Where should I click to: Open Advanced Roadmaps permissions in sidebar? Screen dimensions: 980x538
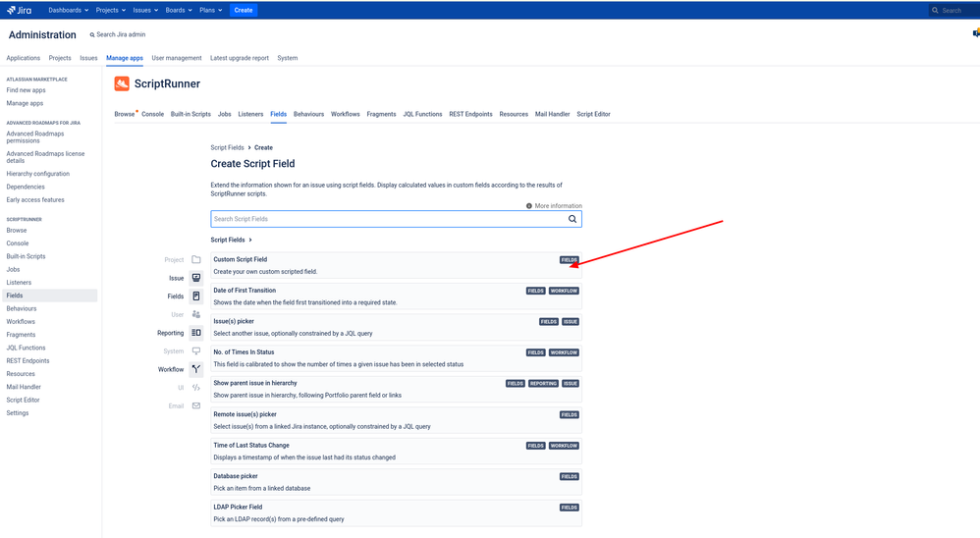coord(35,137)
